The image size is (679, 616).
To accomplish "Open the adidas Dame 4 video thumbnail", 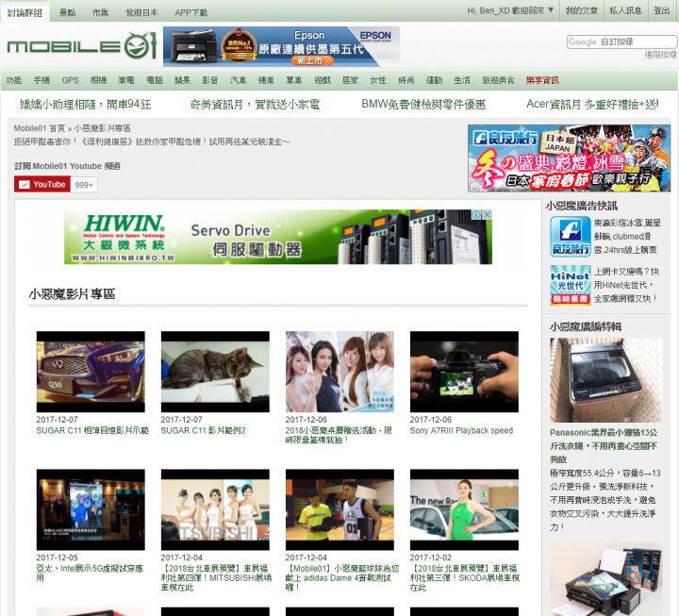I will (x=339, y=509).
